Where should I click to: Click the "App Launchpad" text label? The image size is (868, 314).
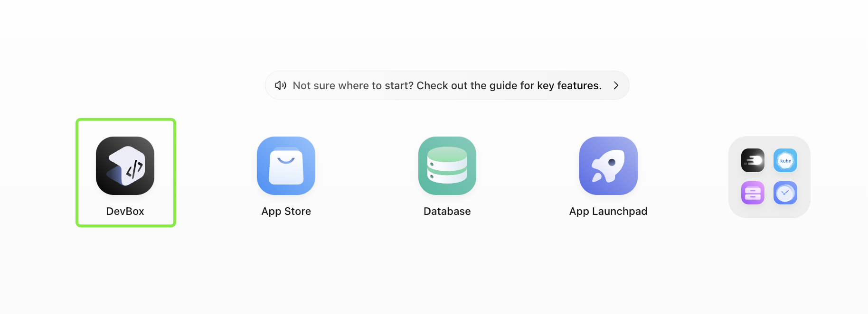(608, 211)
